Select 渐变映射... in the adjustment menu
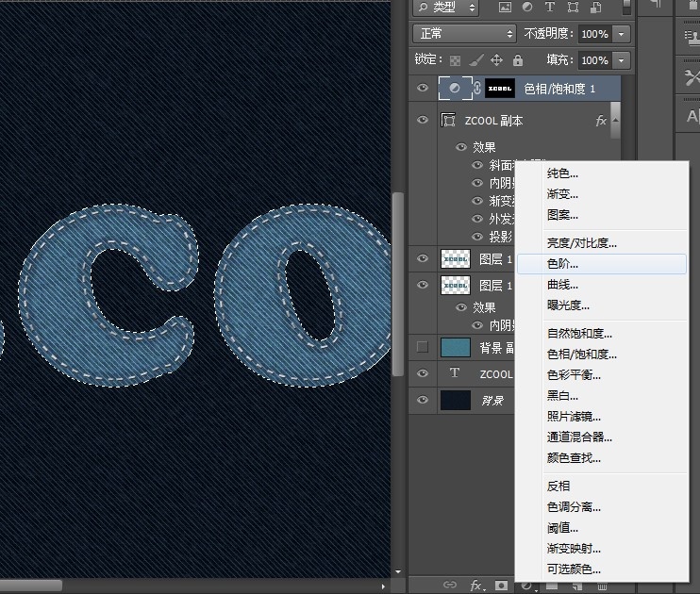Image resolution: width=700 pixels, height=594 pixels. click(574, 549)
